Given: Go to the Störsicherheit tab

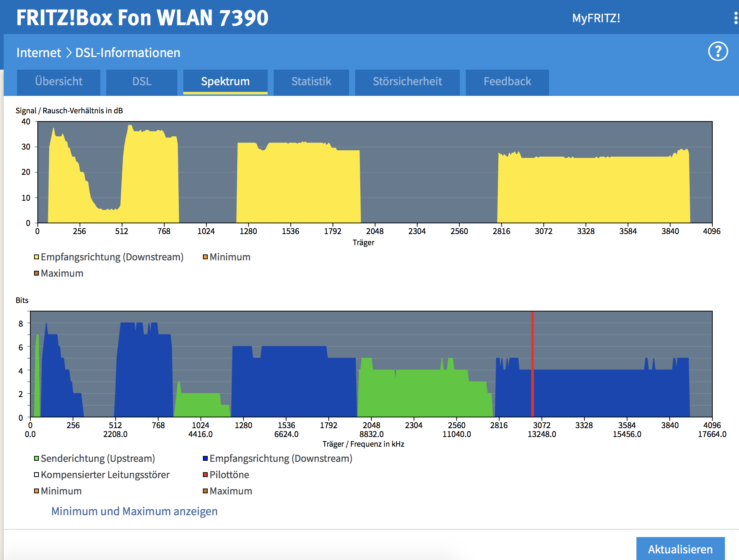Looking at the screenshot, I should 407,81.
